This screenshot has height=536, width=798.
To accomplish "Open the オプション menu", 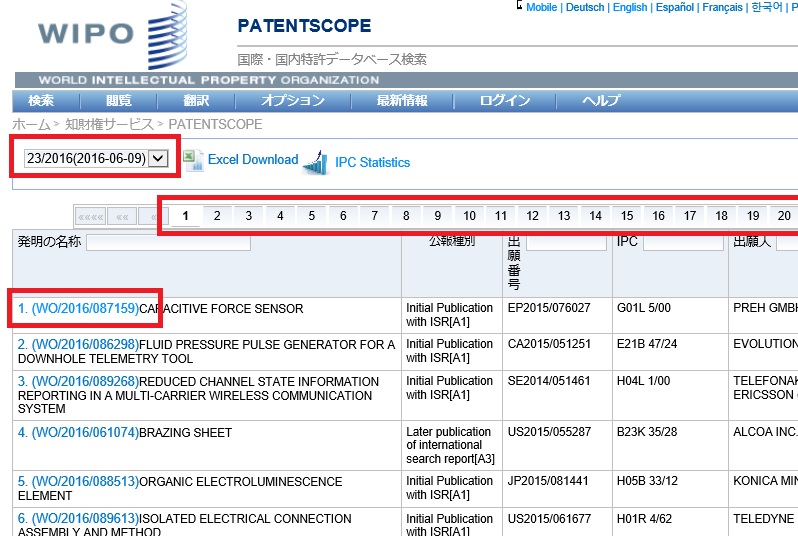I will click(293, 100).
